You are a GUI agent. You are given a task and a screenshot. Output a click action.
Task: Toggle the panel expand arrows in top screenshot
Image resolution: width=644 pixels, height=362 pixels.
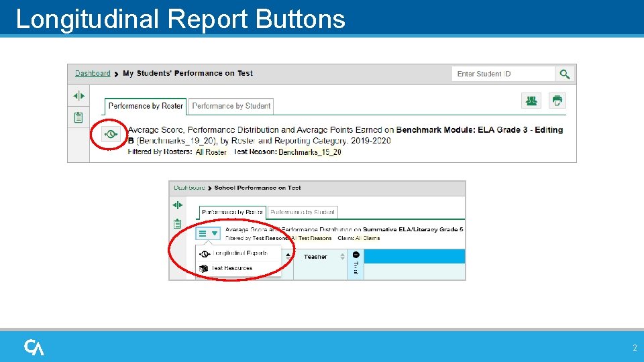pos(78,96)
